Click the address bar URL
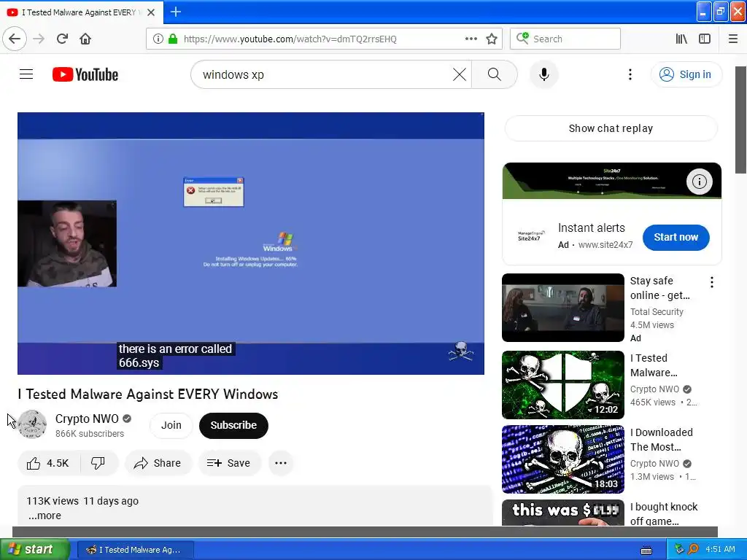This screenshot has width=747, height=560. [x=290, y=39]
